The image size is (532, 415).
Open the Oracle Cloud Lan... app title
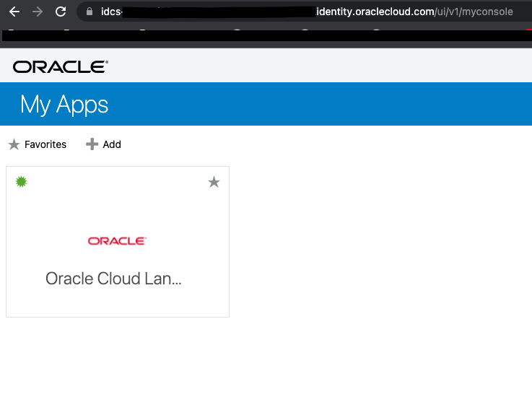113,279
